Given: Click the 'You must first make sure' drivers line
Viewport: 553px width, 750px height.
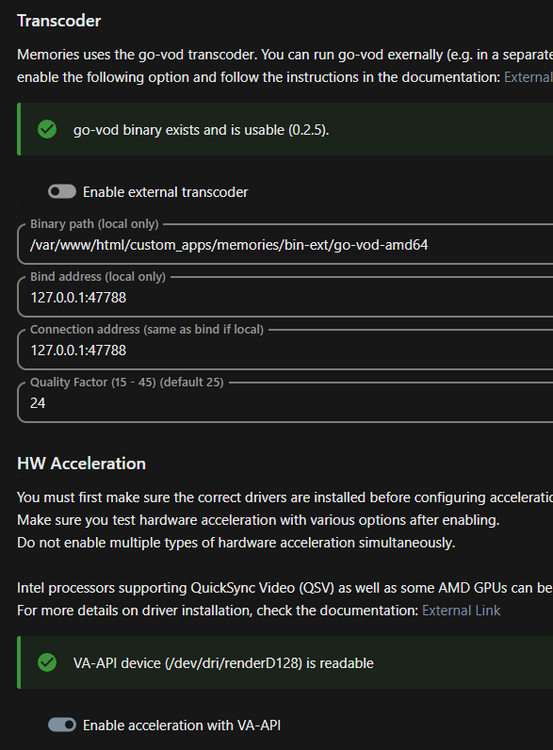Looking at the screenshot, I should tap(285, 497).
